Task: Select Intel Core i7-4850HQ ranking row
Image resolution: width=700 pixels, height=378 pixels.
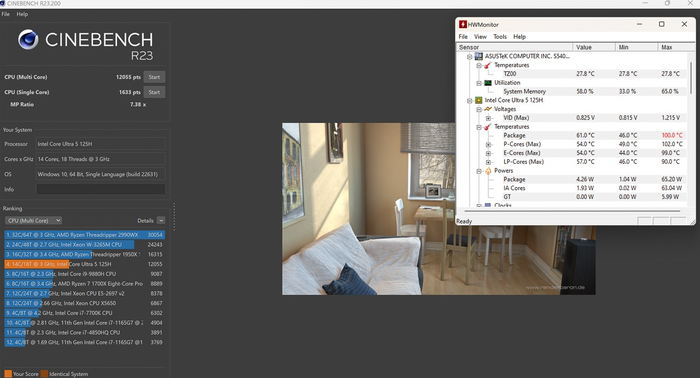Action: 84,332
